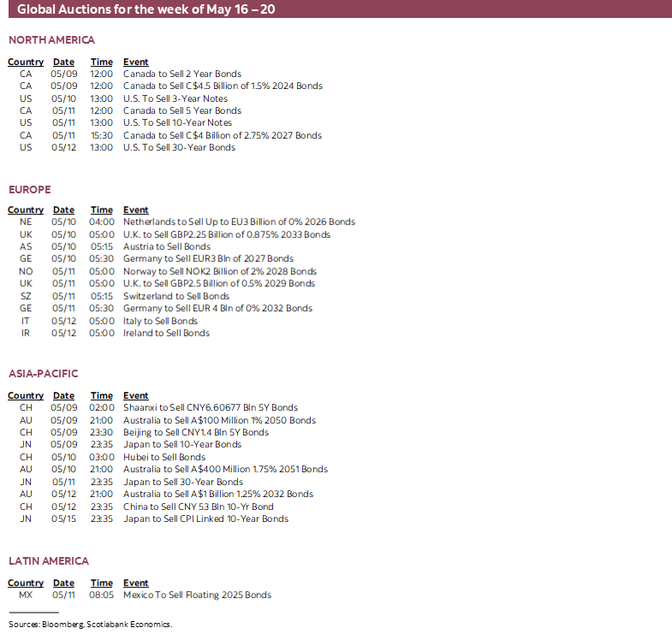Click Japan CPI Linked 10-Year Bonds event

(x=205, y=519)
